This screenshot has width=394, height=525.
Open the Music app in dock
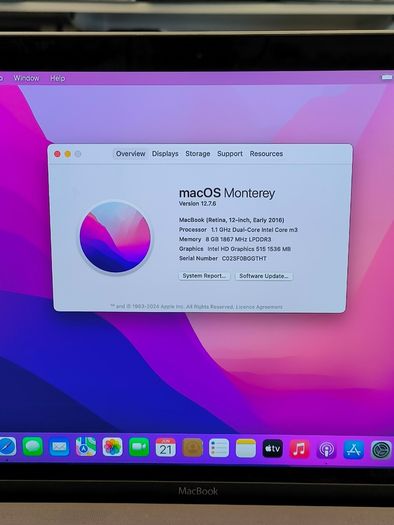click(299, 449)
